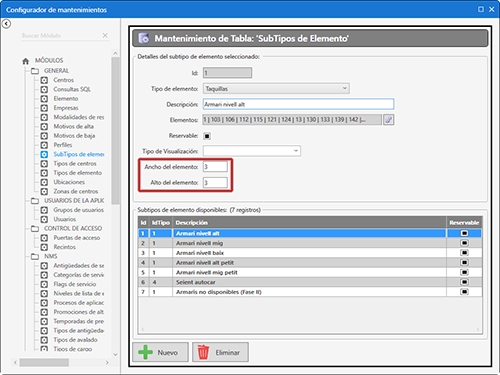Select the Armari nivell baix description cell
Image resolution: width=500 pixels, height=375 pixels.
pyautogui.click(x=309, y=253)
